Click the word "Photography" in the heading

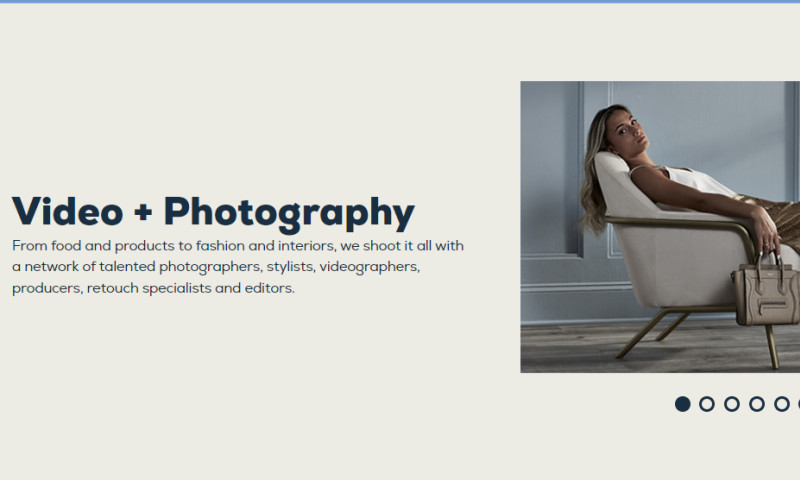tap(289, 212)
